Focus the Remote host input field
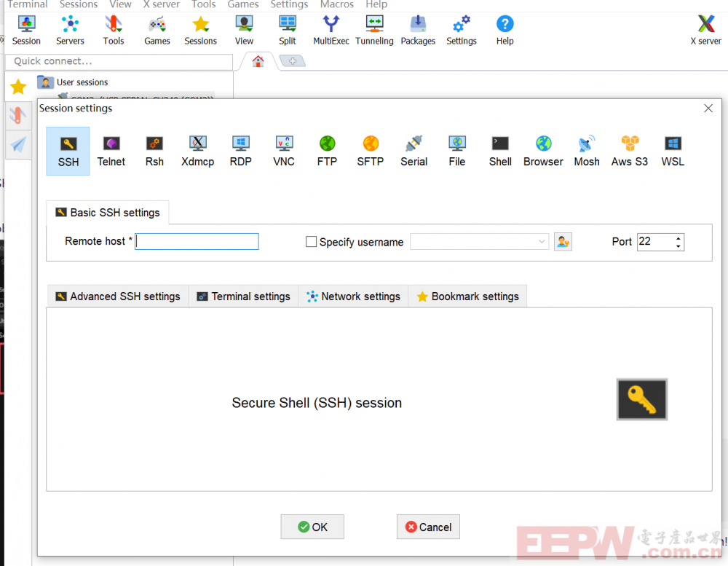The image size is (728, 566). tap(197, 242)
